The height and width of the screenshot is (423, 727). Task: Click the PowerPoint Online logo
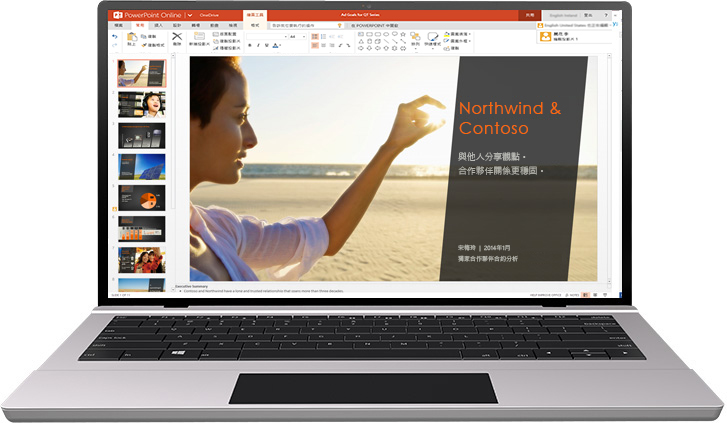click(x=118, y=15)
